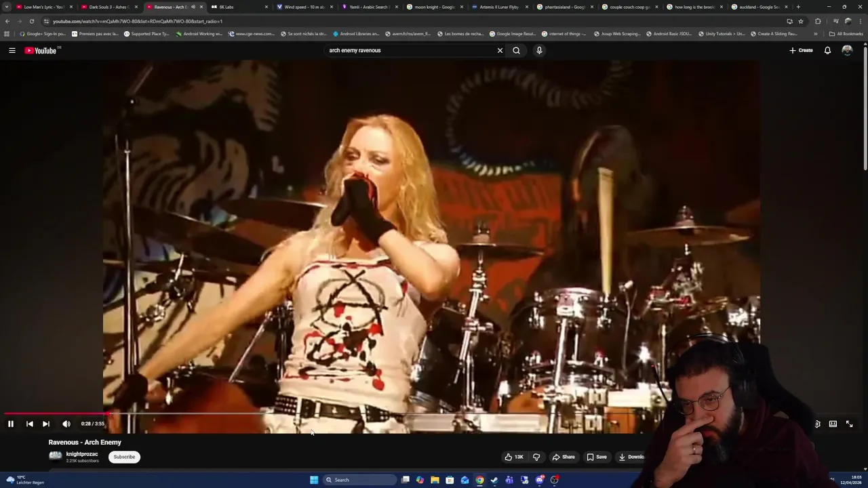Dislike this video
Screen dimensions: 868x488
point(536,457)
